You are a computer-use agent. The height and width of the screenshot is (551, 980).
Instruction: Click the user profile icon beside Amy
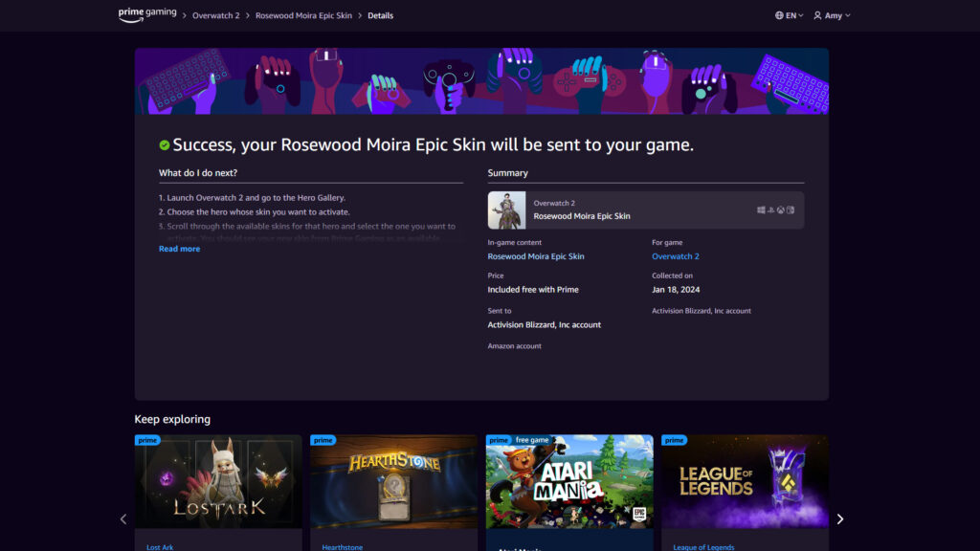tap(817, 15)
